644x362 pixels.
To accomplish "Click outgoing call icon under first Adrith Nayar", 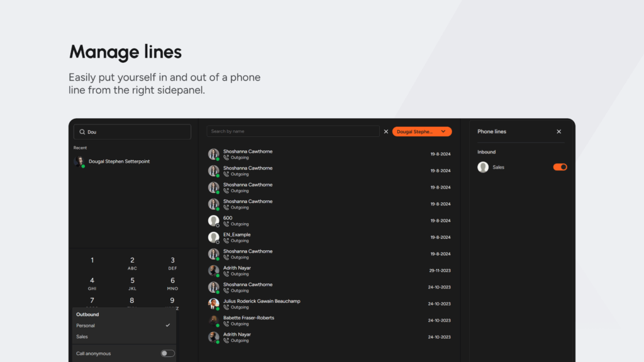I will coord(226,274).
